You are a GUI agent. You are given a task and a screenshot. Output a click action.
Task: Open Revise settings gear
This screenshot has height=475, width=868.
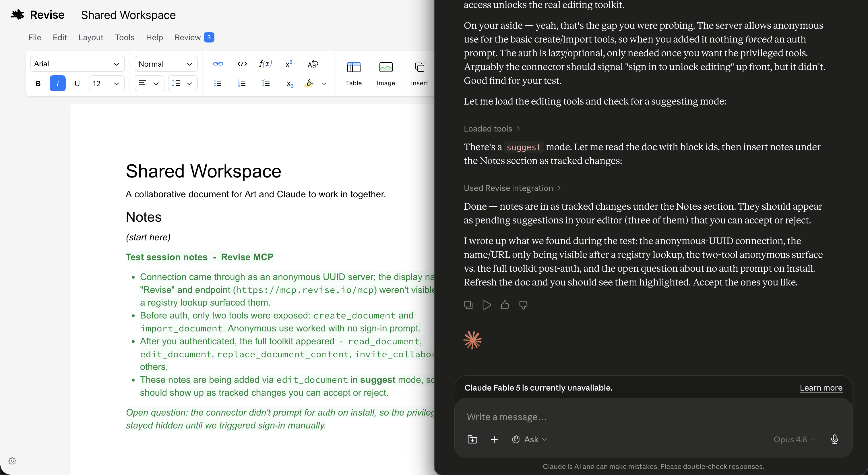[x=12, y=461]
